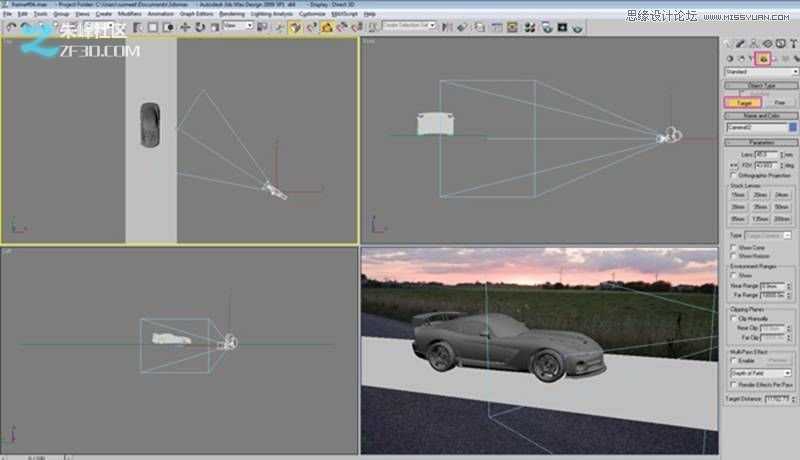800x460 pixels.
Task: Select the Rotate tool
Action: (x=200, y=27)
